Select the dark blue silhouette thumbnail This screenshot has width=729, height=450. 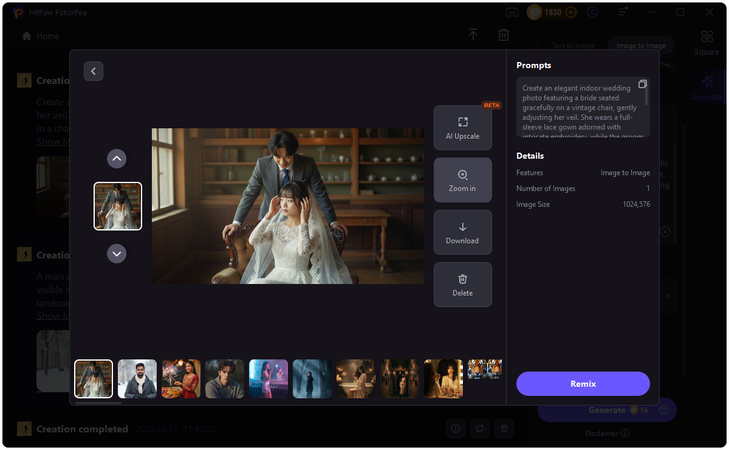(312, 379)
